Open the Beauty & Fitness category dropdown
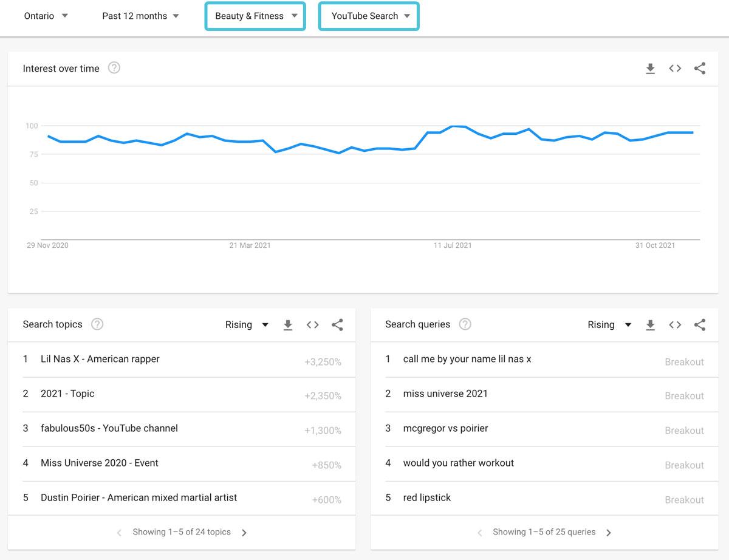 point(255,16)
